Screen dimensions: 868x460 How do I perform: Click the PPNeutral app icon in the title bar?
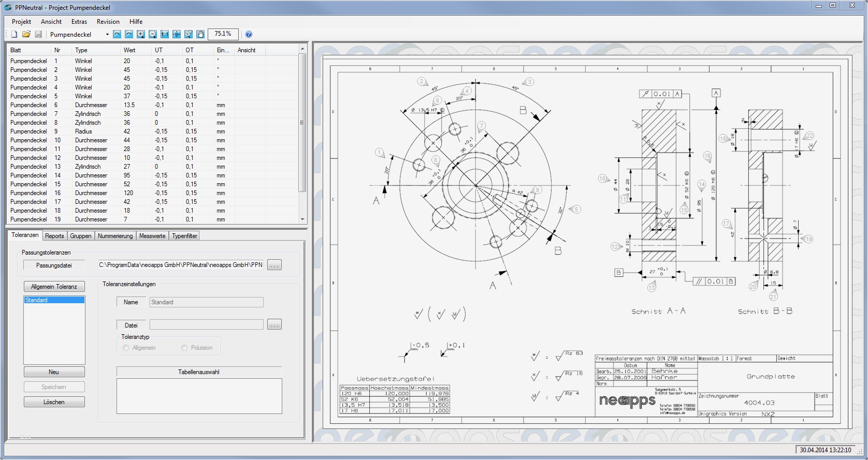click(x=8, y=7)
